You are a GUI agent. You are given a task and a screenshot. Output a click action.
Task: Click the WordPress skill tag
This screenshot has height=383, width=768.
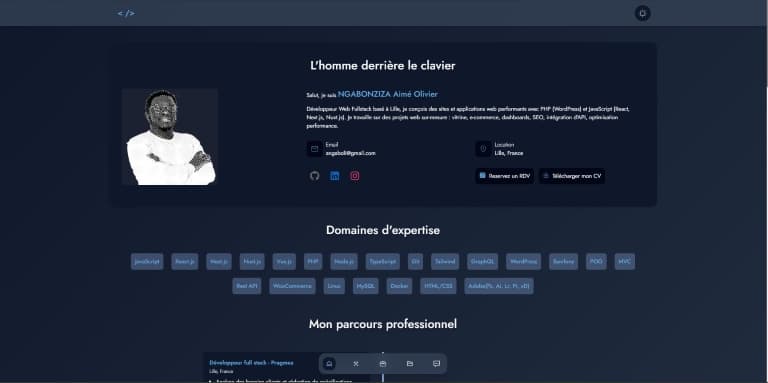524,262
